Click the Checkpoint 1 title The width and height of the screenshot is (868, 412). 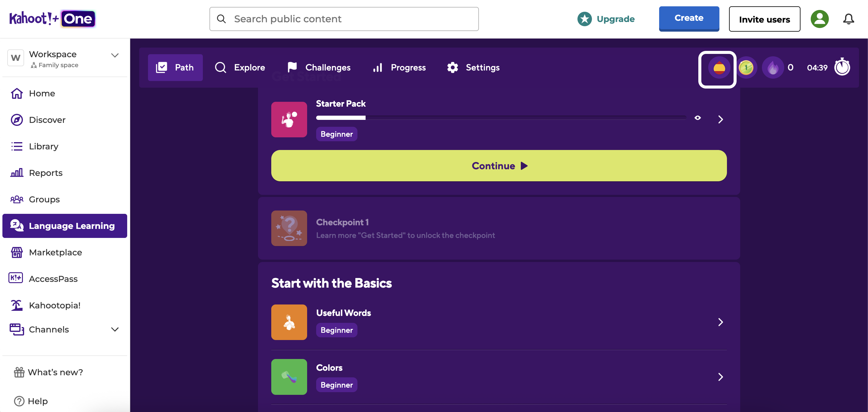point(342,222)
